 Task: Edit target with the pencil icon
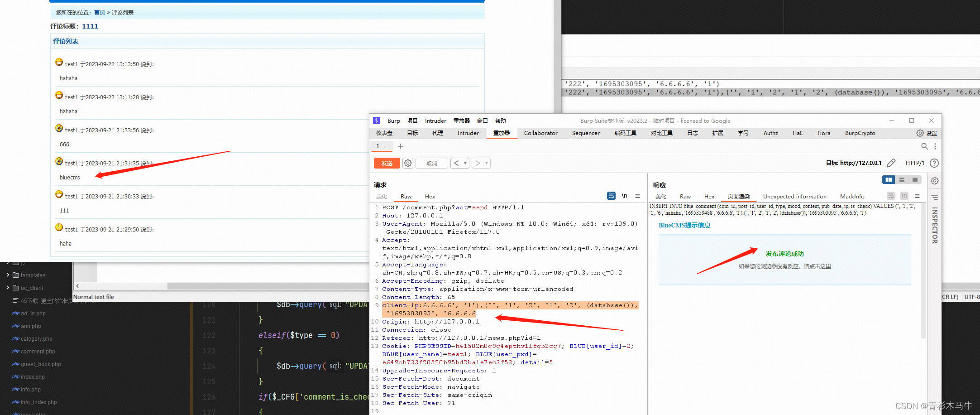891,163
